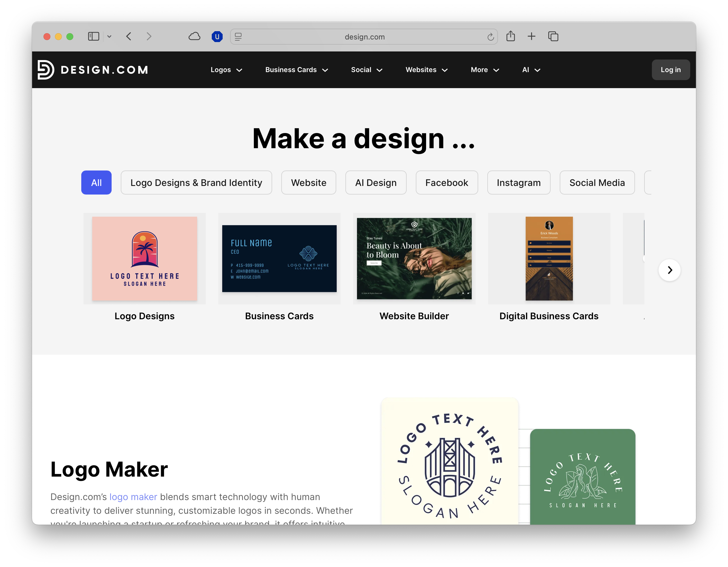Click the share icon in the toolbar
Screen dimensions: 728x567
pos(511,36)
